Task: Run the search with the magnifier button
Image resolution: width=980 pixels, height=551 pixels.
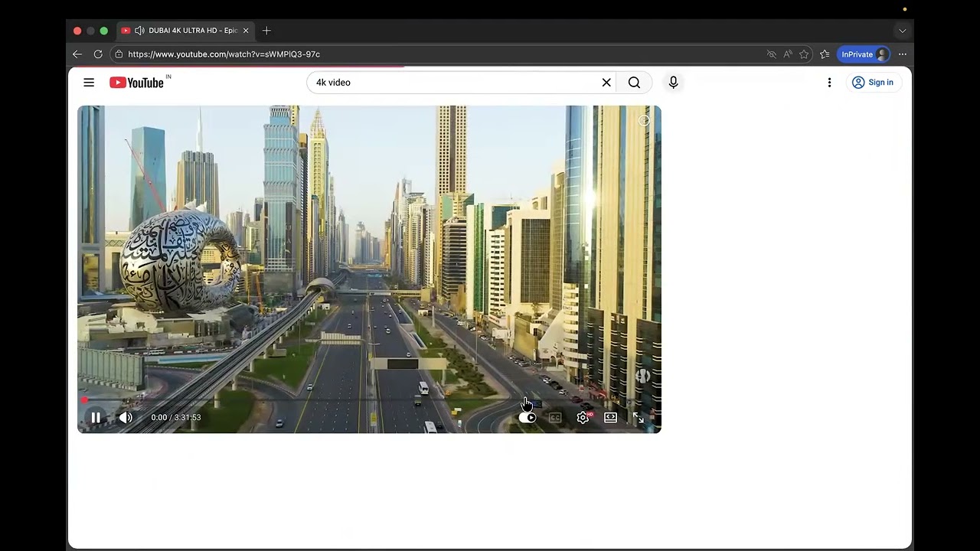Action: click(634, 82)
